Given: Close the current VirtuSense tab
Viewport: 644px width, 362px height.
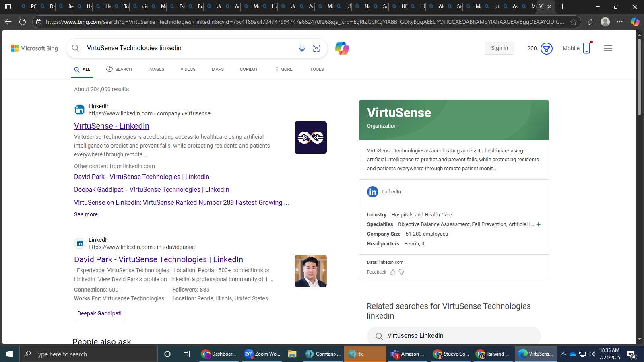Looking at the screenshot, I should pyautogui.click(x=549, y=6).
